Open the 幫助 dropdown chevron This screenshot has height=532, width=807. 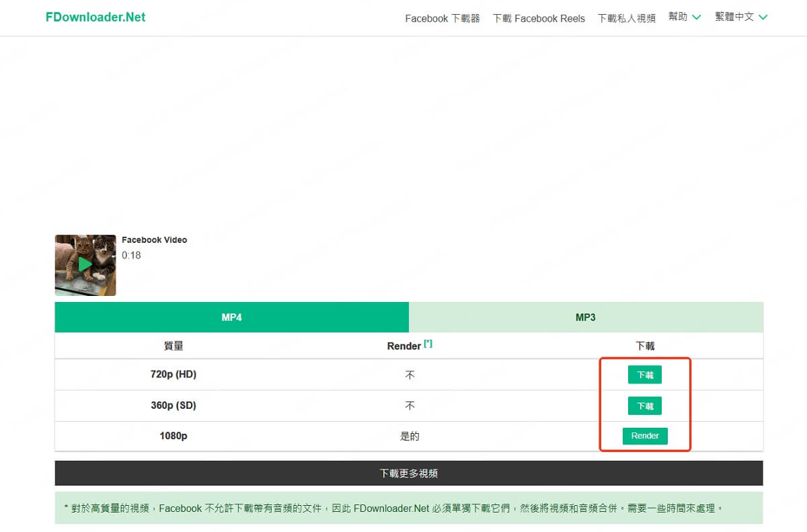coord(696,18)
